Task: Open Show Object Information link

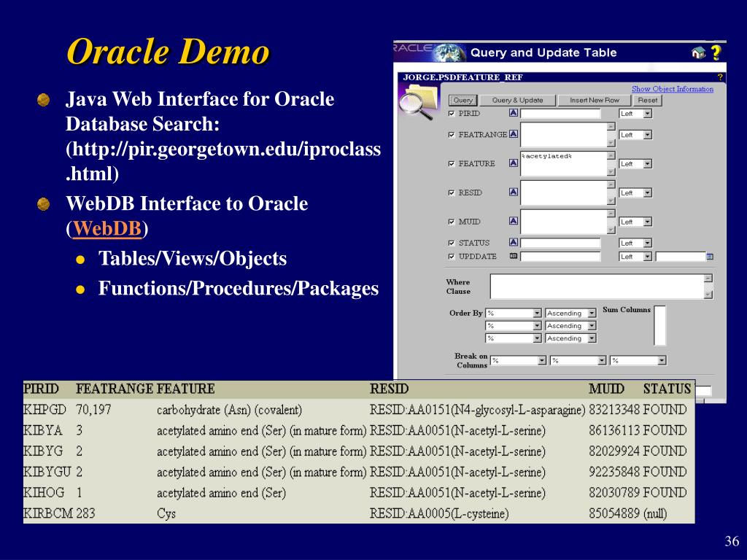Action: click(672, 88)
